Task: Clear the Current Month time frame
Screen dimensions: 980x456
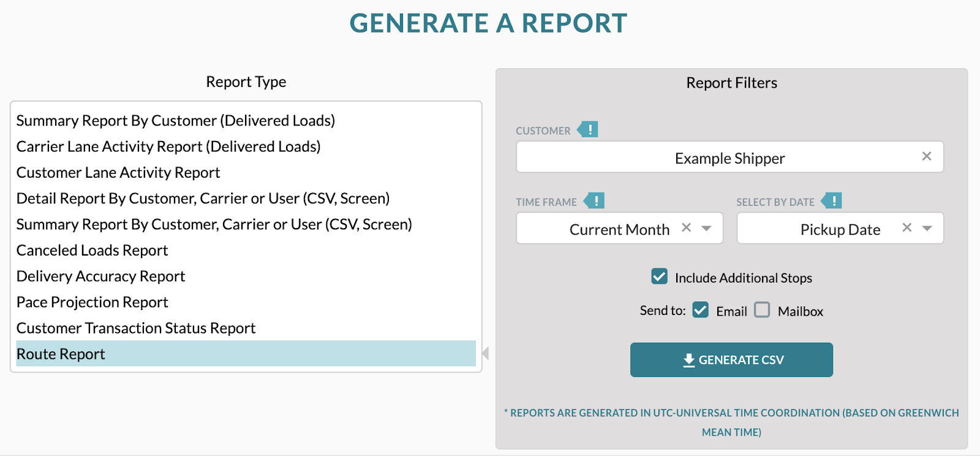Action: tap(686, 227)
